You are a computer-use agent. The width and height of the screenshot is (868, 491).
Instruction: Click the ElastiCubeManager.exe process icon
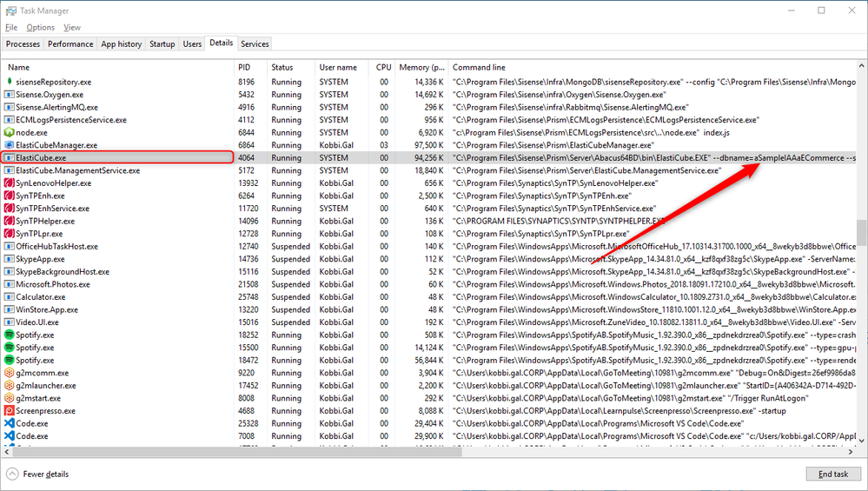coord(10,145)
